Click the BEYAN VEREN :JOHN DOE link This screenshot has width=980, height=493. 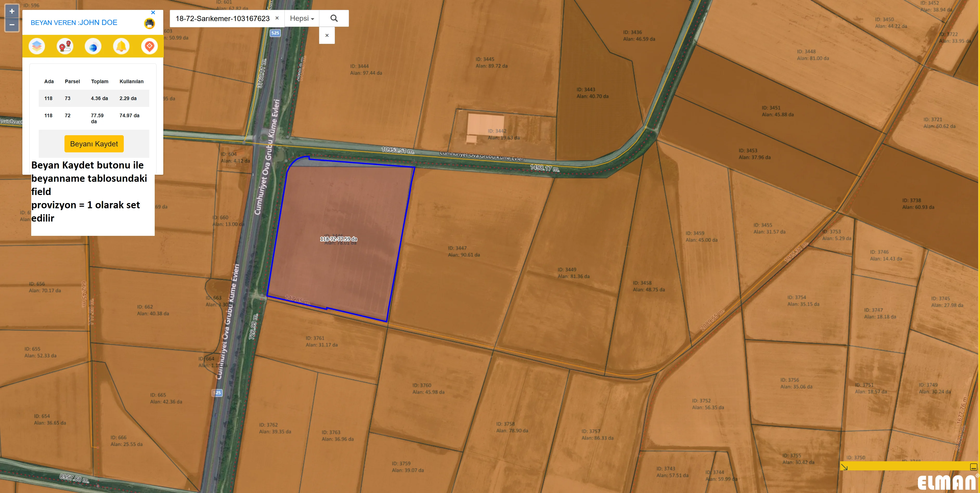[74, 22]
